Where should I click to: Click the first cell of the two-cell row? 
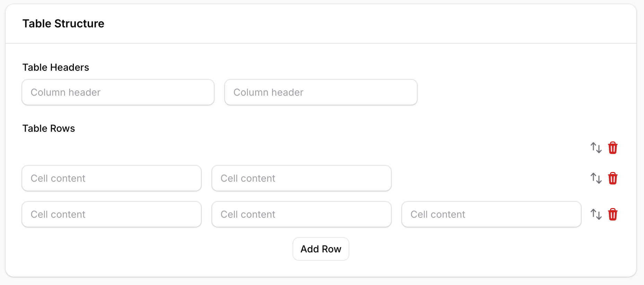[111, 178]
